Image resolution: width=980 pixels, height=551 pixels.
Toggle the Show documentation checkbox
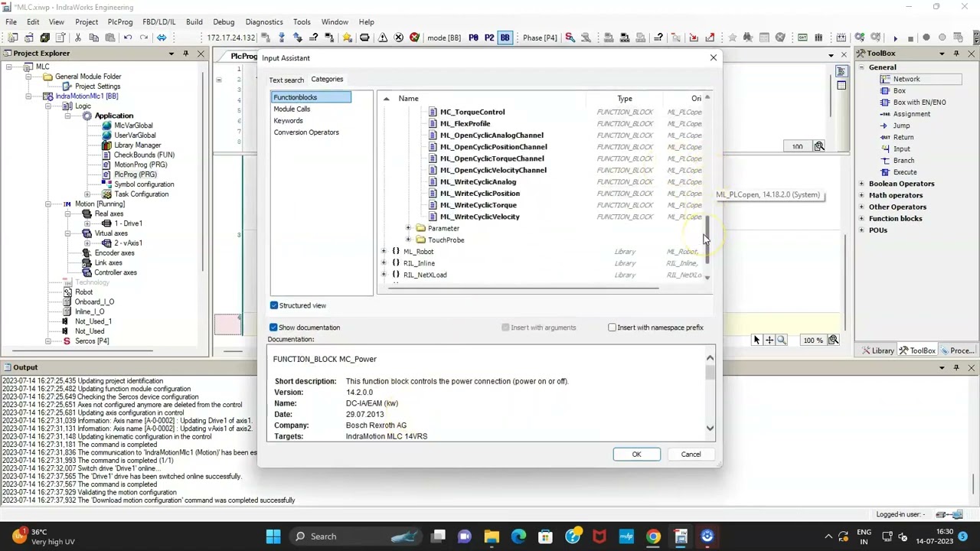[x=273, y=328]
